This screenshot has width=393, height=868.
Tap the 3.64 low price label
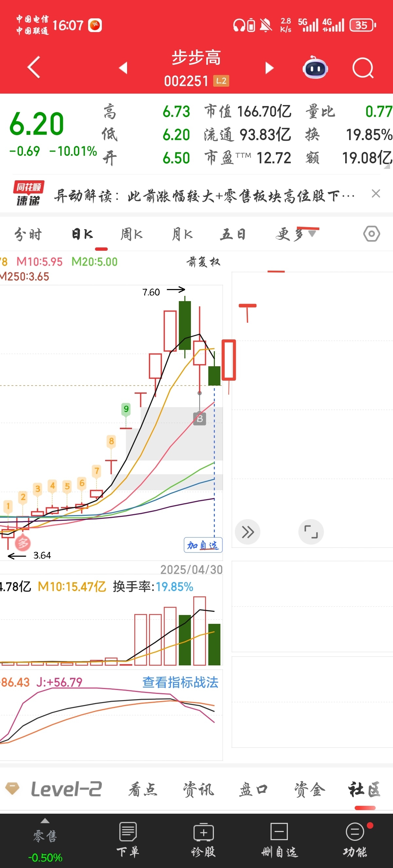[x=42, y=555]
